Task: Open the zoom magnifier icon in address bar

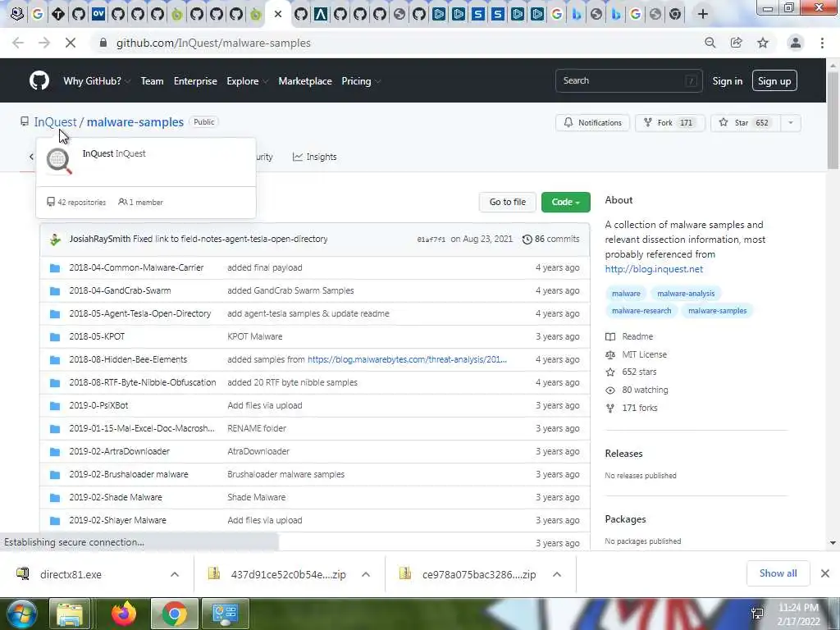Action: pos(710,43)
